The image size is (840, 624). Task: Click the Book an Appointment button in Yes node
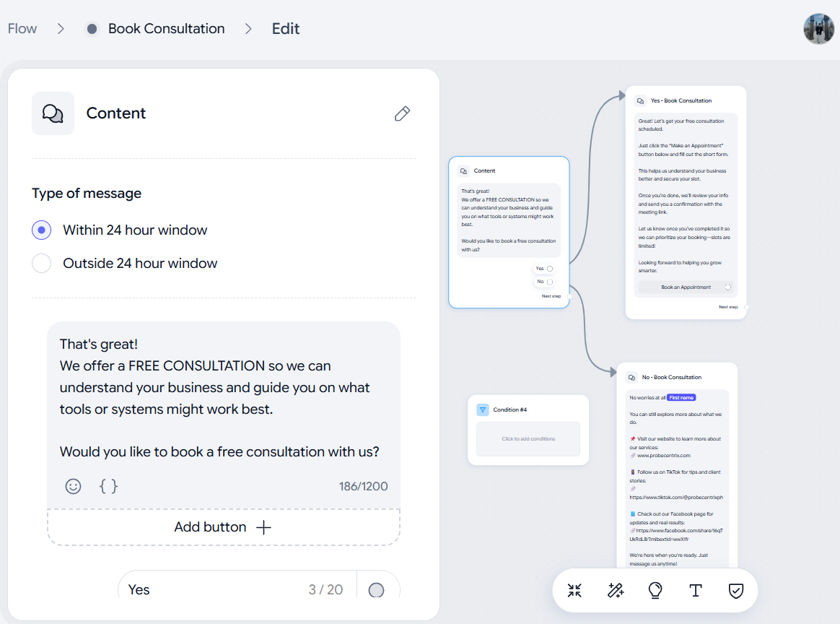(686, 287)
